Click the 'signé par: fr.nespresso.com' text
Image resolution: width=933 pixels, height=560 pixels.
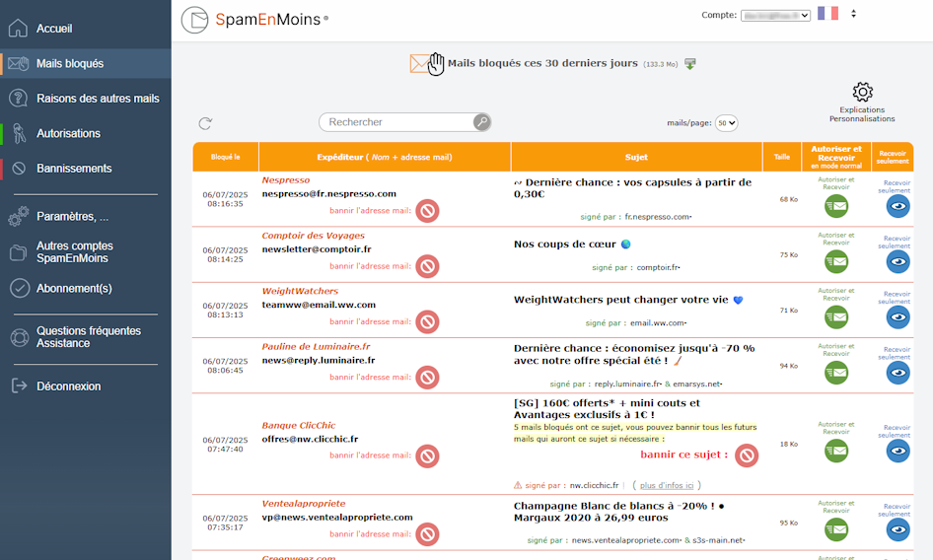click(636, 217)
